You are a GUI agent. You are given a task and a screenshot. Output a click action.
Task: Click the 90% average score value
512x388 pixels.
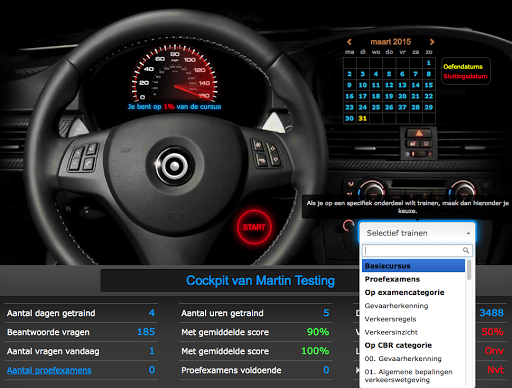click(318, 332)
